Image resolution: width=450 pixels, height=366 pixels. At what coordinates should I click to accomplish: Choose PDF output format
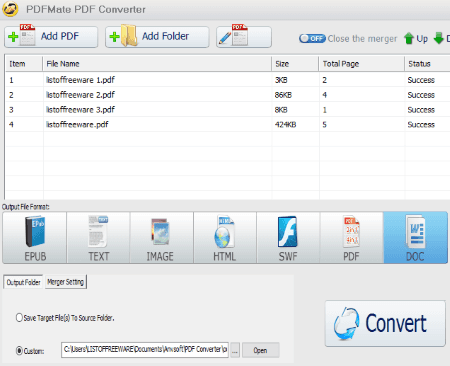[352, 238]
